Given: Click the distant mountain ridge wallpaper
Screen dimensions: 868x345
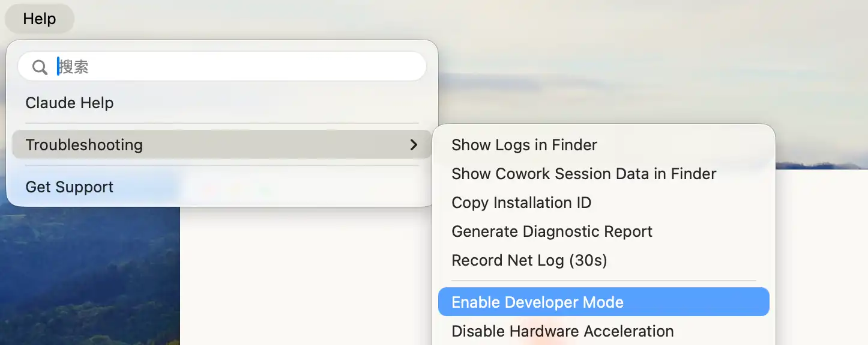Looking at the screenshot, I should tap(822, 163).
